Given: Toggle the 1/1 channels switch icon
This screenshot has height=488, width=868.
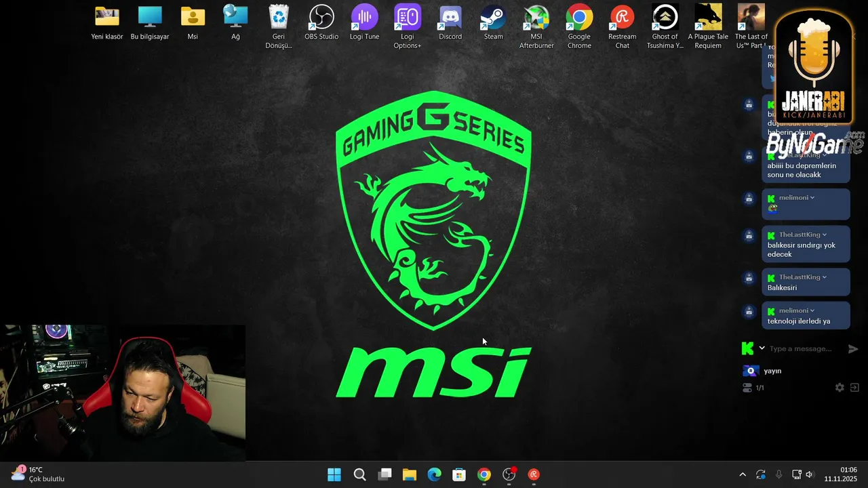Looking at the screenshot, I should coord(747,388).
